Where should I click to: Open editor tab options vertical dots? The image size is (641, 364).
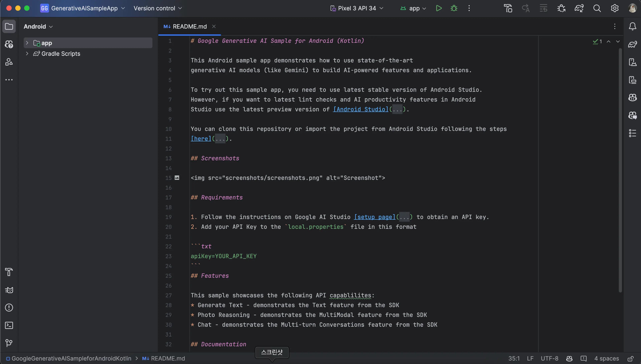coord(615,26)
